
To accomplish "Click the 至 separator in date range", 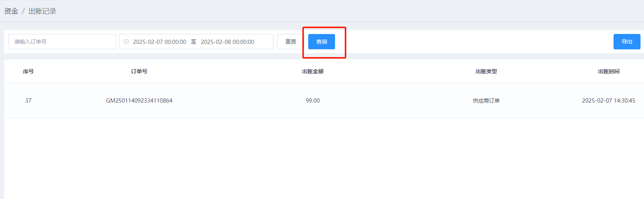I will 194,42.
